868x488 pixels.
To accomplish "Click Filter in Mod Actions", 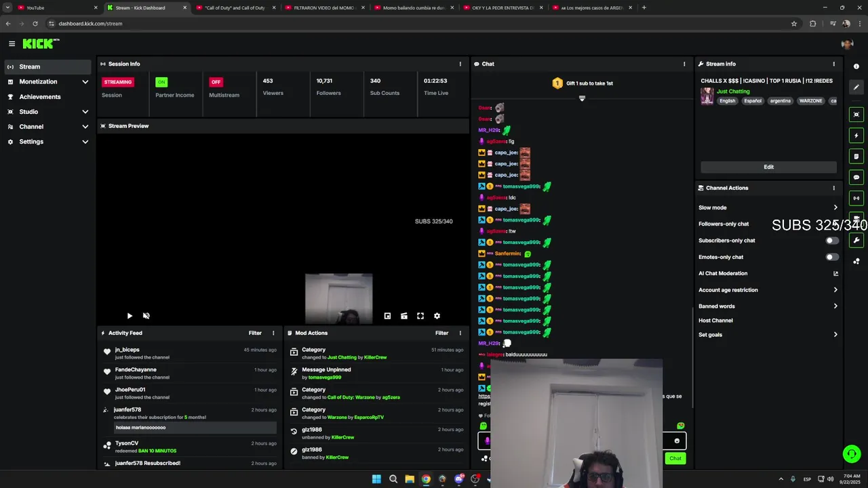I will [x=441, y=333].
